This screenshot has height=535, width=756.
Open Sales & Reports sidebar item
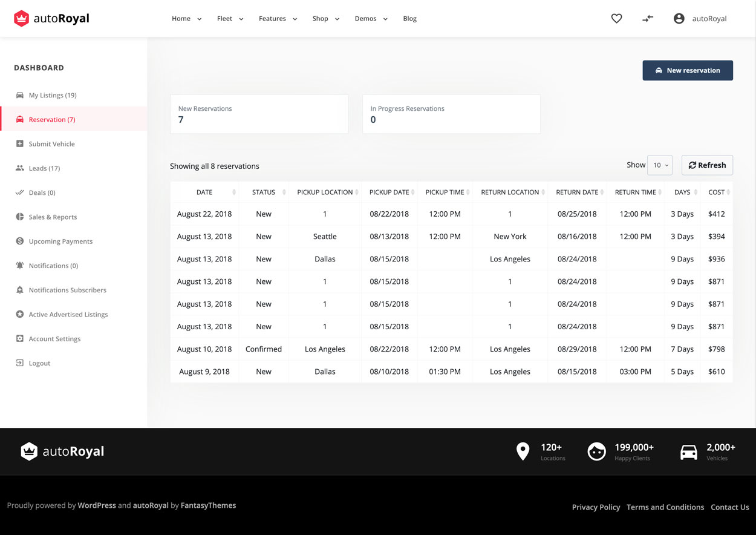[x=53, y=217]
